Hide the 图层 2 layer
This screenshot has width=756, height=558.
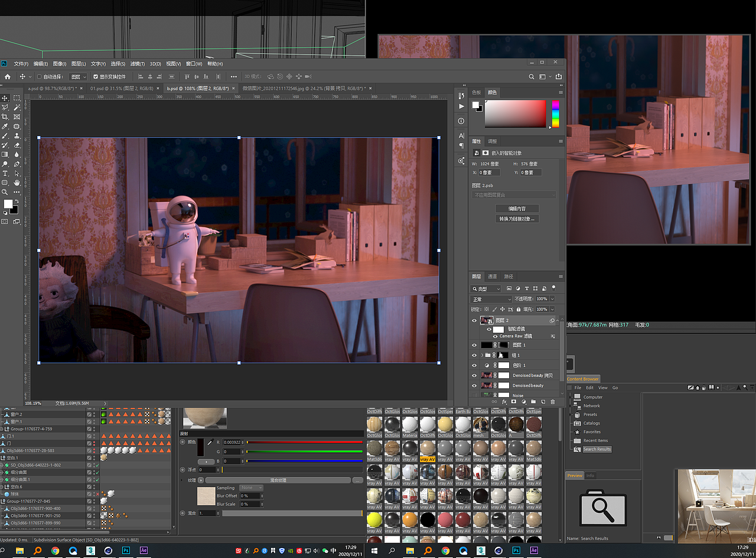click(x=474, y=320)
